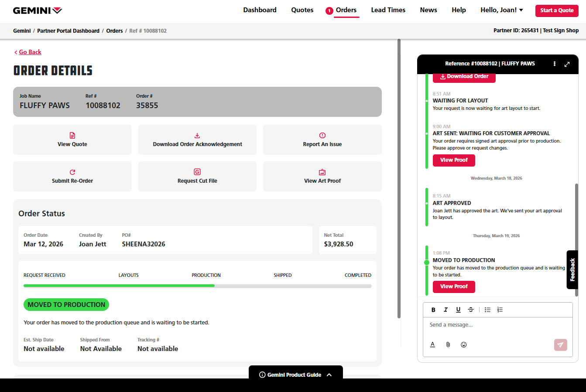Toggle strikethrough formatting in message editor
This screenshot has height=392, width=586.
(471, 310)
